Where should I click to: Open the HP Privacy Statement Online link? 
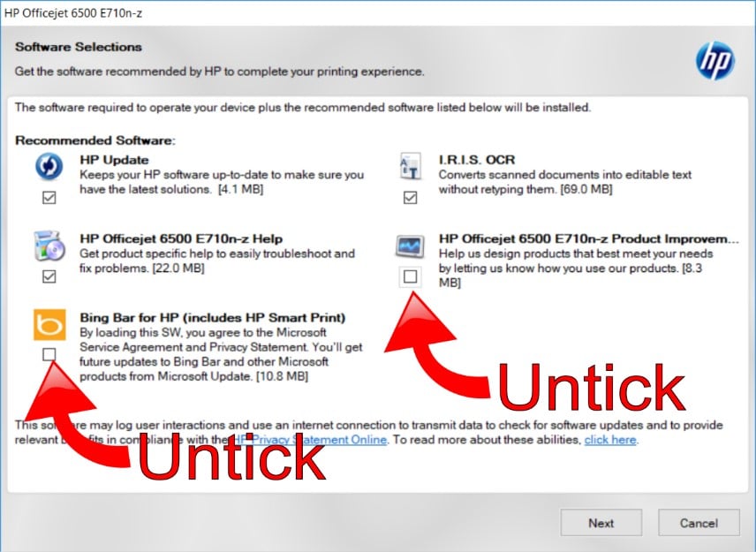(310, 440)
